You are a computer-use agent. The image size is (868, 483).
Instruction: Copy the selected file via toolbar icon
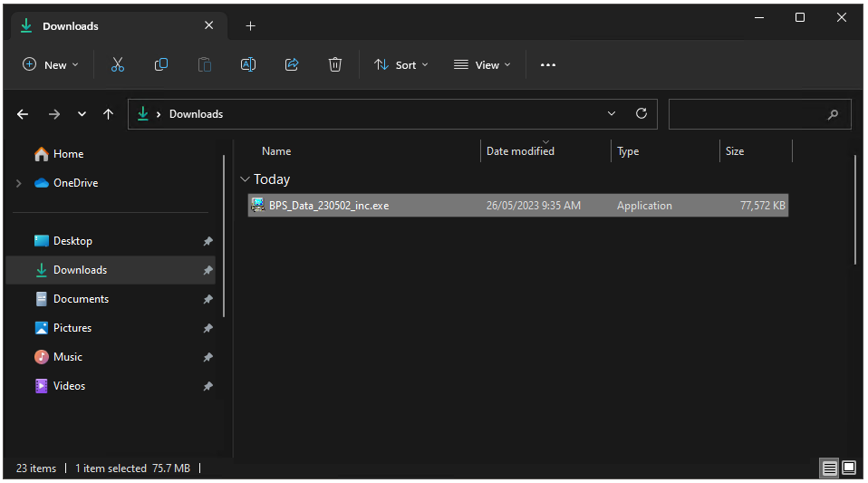(161, 65)
